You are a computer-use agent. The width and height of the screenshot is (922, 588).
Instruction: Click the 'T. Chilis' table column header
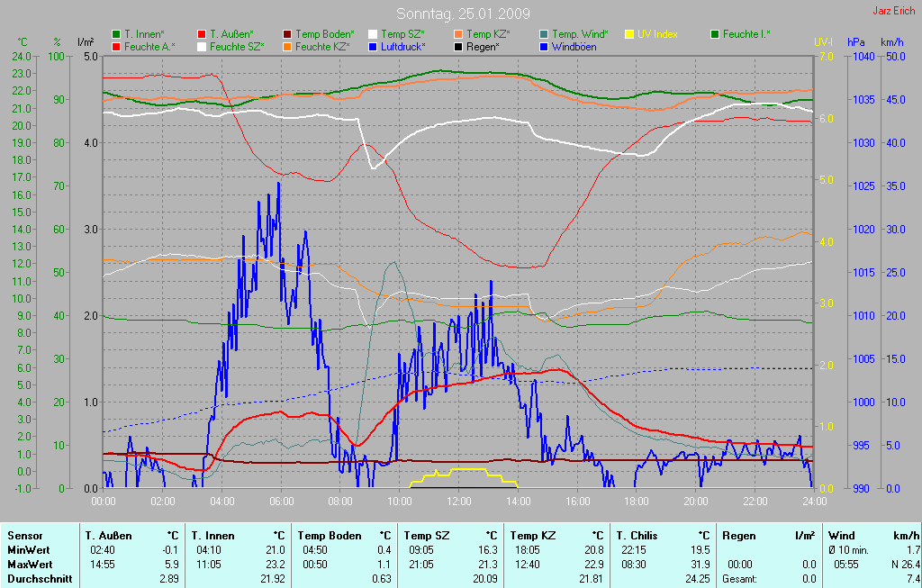click(x=637, y=537)
